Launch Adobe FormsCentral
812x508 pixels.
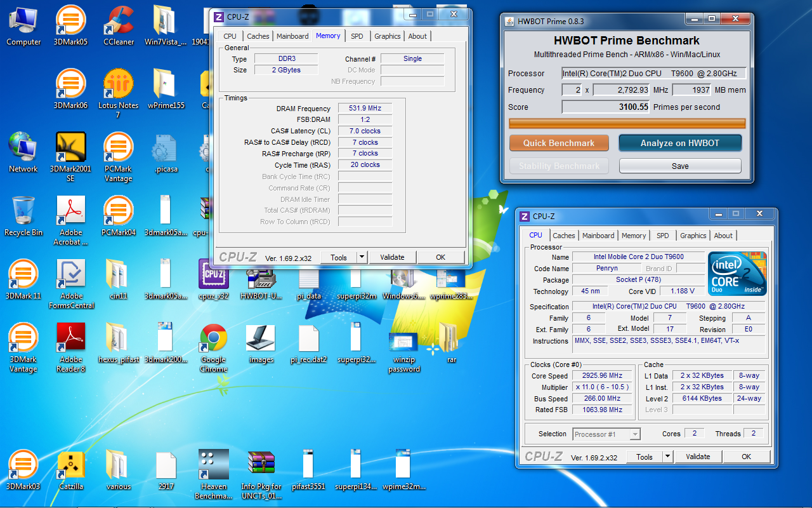click(x=70, y=284)
